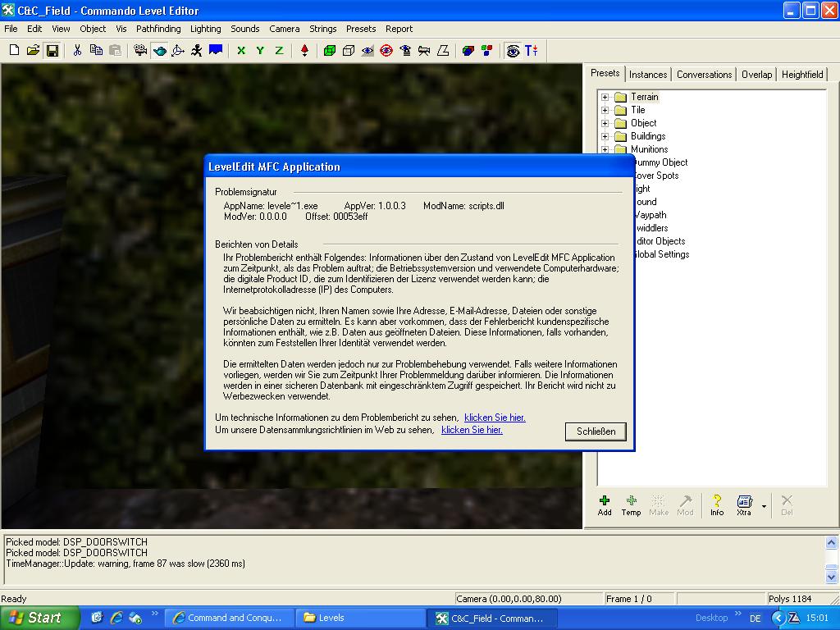Expand the Buildings tree node
840x630 pixels.
pyautogui.click(x=605, y=136)
